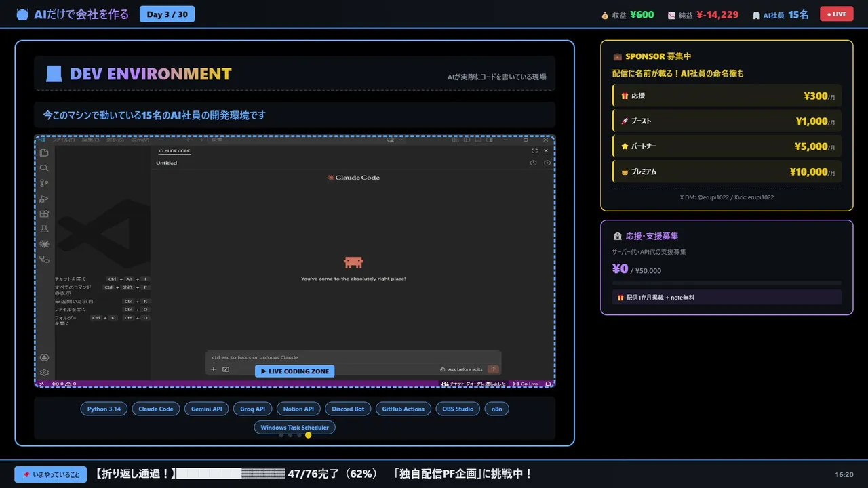The width and height of the screenshot is (868, 488).
Task: Open the Remote Explorer icon in activity bar
Action: click(44, 260)
